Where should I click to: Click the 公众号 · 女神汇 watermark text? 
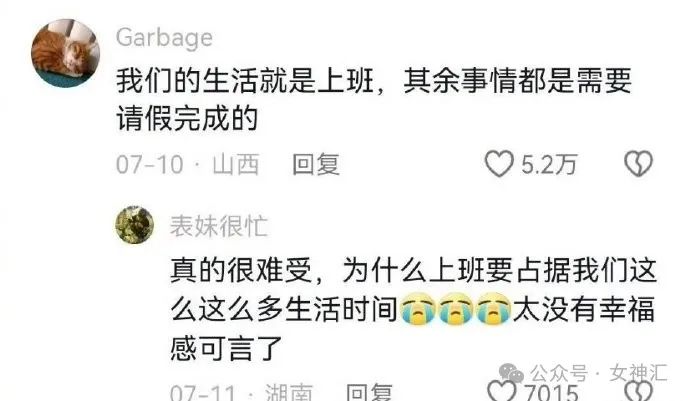tap(598, 373)
